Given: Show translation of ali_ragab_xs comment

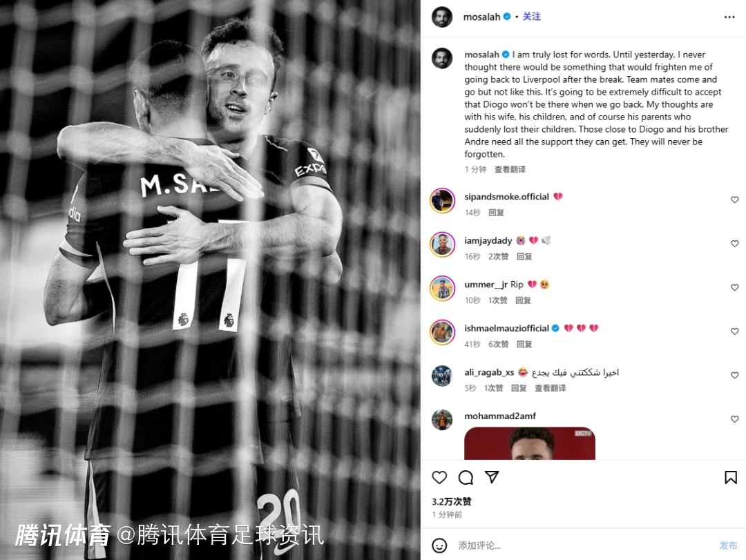Looking at the screenshot, I should coord(551,388).
